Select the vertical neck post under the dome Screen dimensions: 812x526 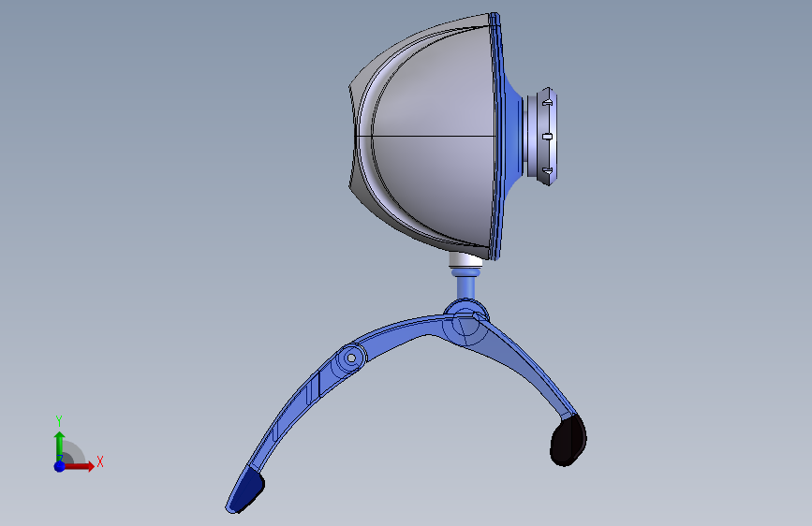pos(465,288)
